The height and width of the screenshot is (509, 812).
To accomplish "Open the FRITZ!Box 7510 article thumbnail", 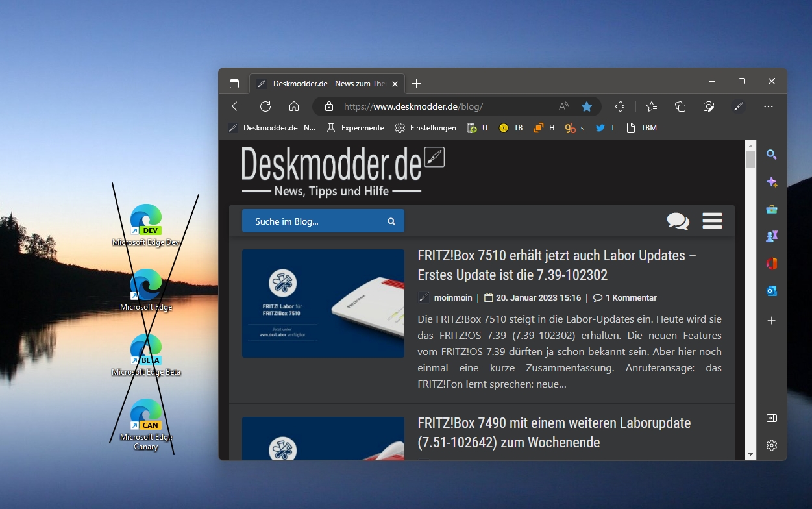I will 323,303.
